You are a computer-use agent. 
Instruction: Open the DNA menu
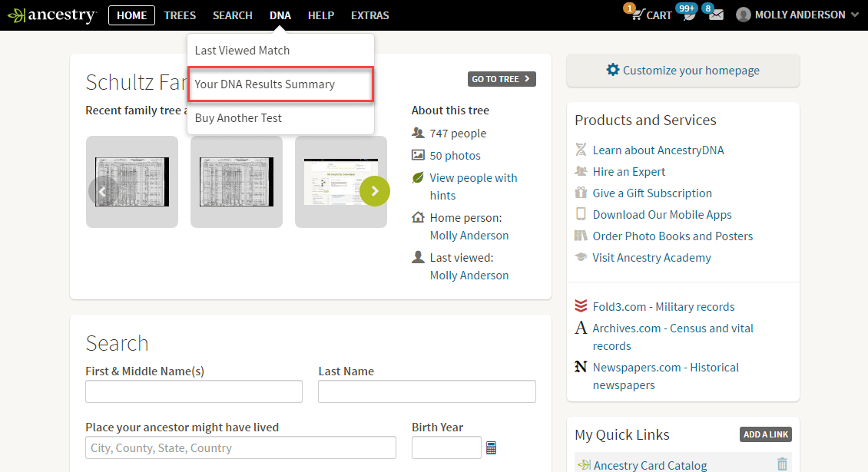pos(280,15)
